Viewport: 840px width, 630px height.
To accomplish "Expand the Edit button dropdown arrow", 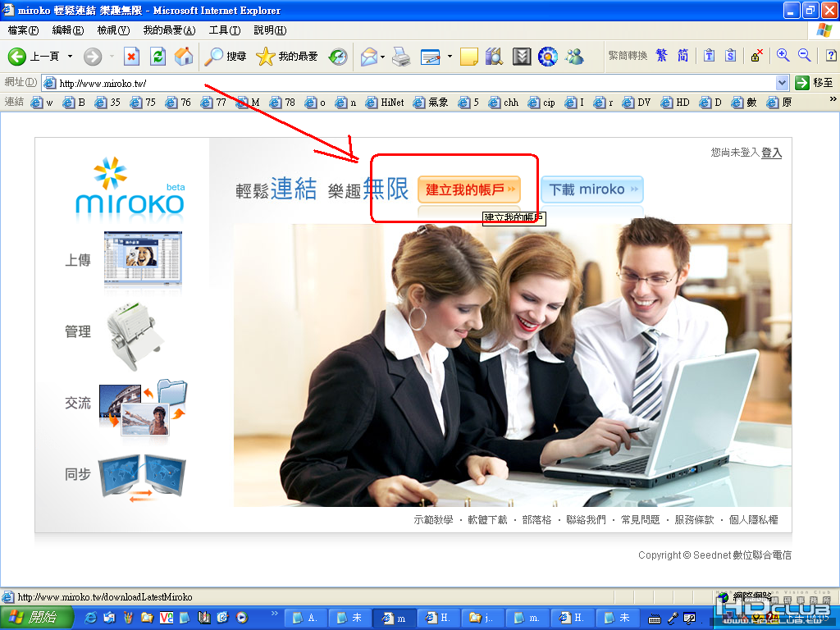I will tap(450, 57).
